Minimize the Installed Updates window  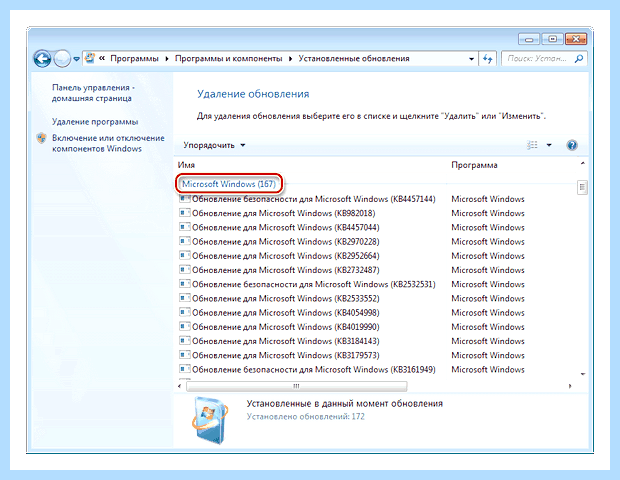coord(529,39)
